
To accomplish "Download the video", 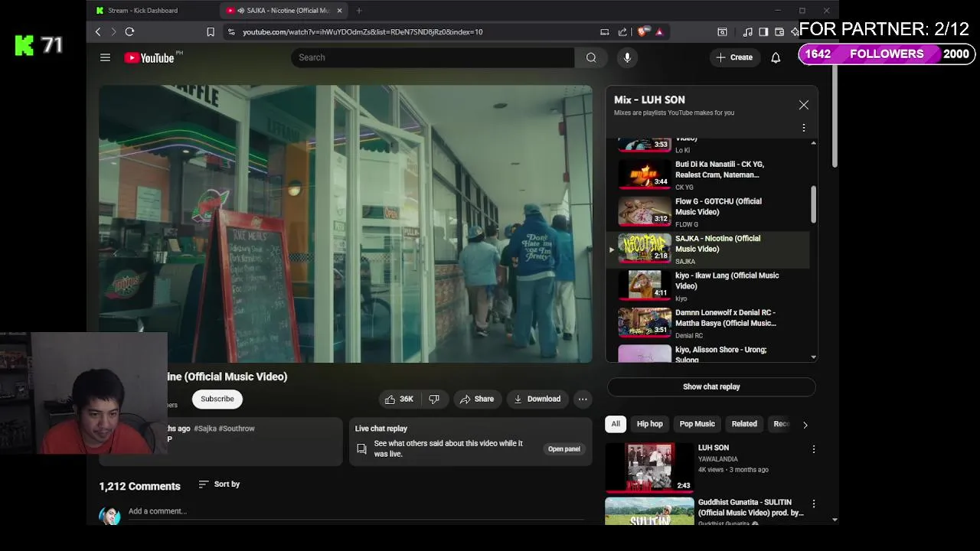I will click(x=537, y=399).
